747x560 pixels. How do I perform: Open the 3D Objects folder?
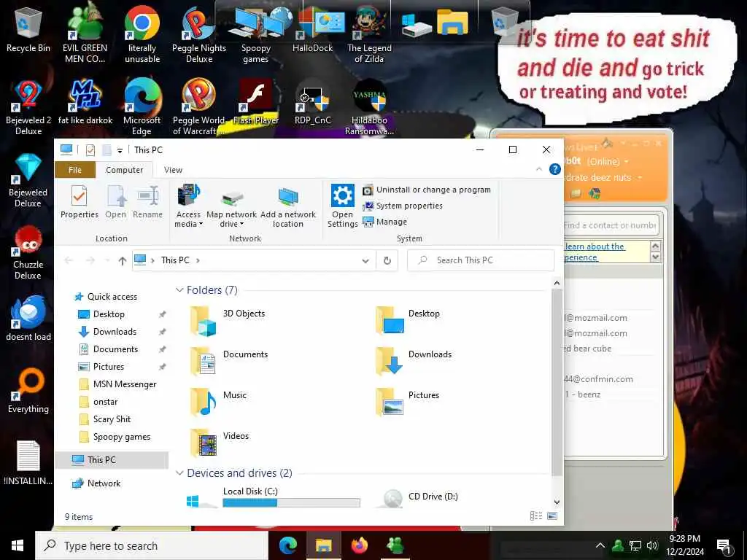pyautogui.click(x=228, y=321)
